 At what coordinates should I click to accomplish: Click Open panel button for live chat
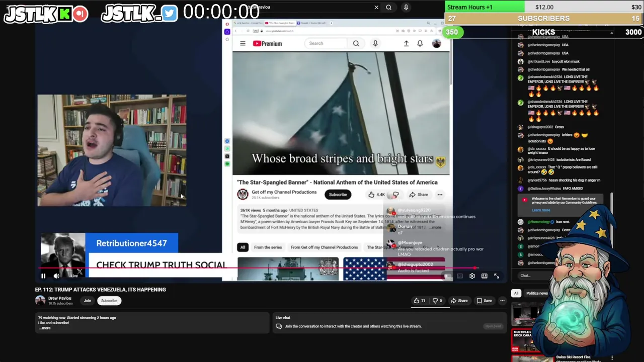tap(493, 326)
